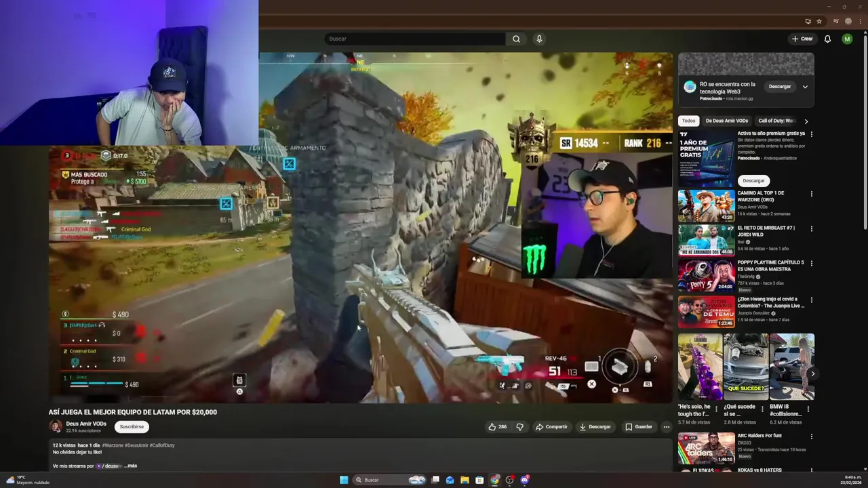Focus the YouTube Buscar search field

coord(414,39)
